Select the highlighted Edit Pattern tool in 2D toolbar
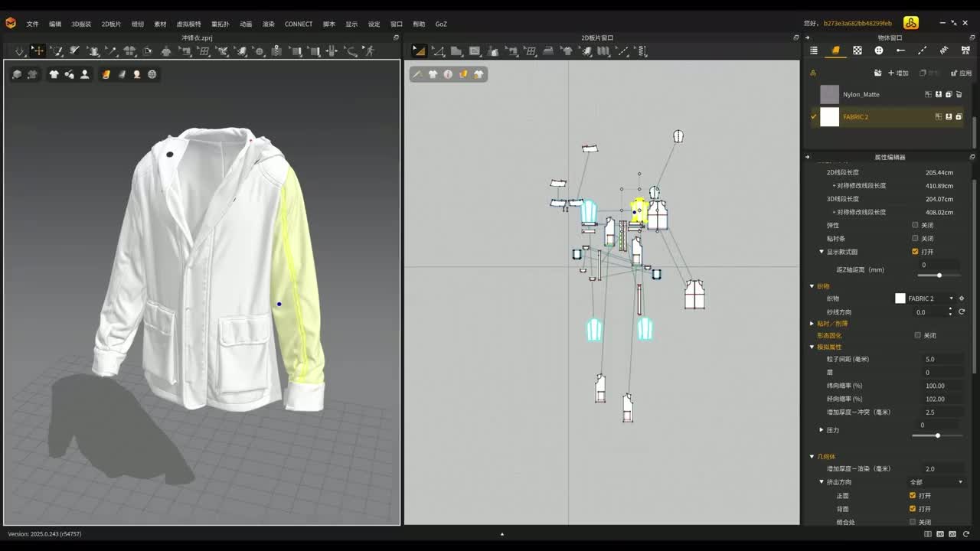Image resolution: width=980 pixels, height=551 pixels. (419, 51)
